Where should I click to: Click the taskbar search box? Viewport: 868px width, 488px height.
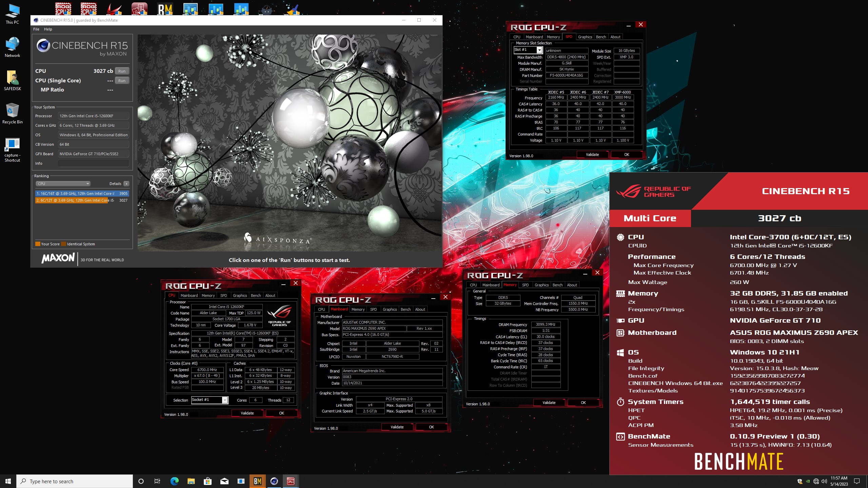(75, 481)
